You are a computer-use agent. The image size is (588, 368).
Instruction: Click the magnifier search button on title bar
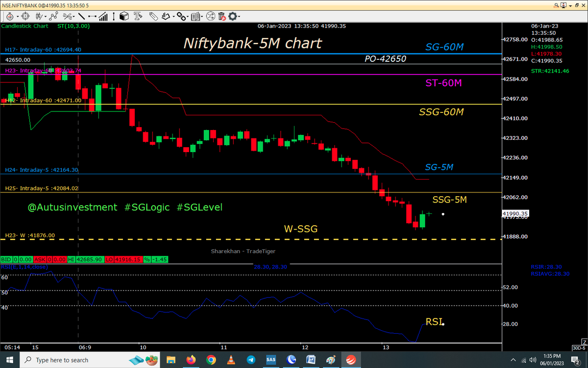pos(555,4)
